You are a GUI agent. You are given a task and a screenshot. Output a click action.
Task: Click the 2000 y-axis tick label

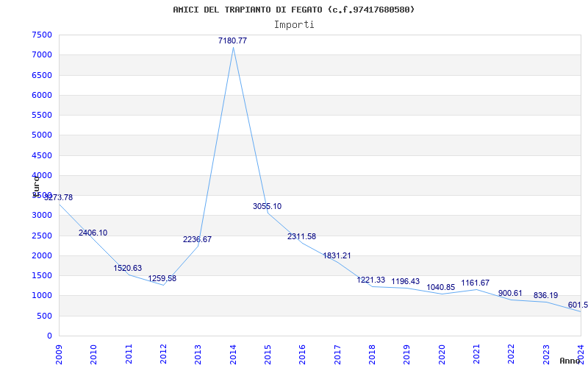pos(42,255)
